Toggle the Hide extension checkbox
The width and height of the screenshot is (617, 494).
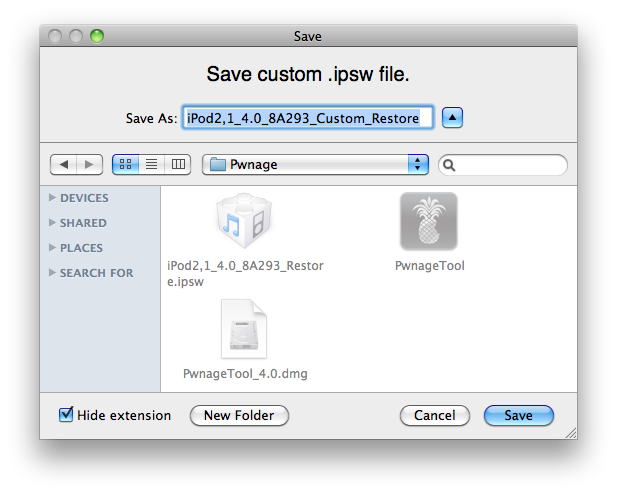[x=67, y=415]
